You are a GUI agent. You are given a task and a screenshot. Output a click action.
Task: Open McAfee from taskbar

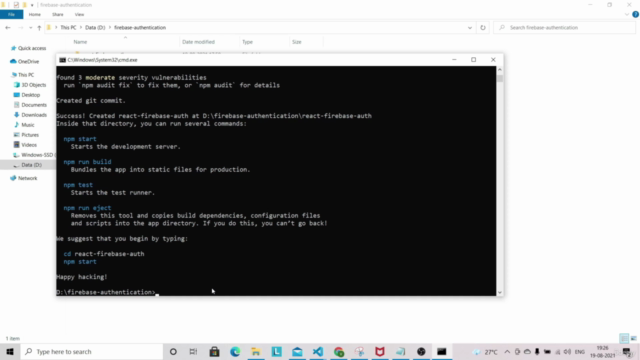380,351
